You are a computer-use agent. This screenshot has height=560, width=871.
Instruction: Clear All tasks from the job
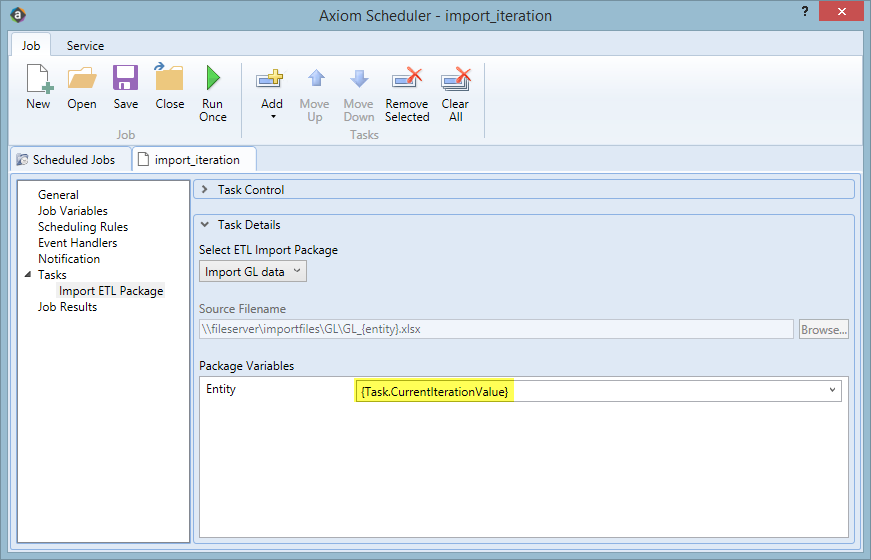(455, 78)
